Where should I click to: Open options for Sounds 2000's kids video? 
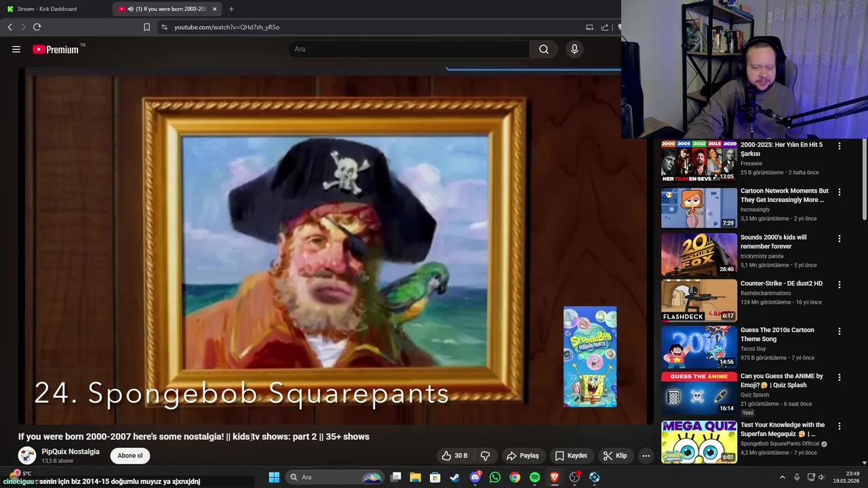[x=840, y=239]
